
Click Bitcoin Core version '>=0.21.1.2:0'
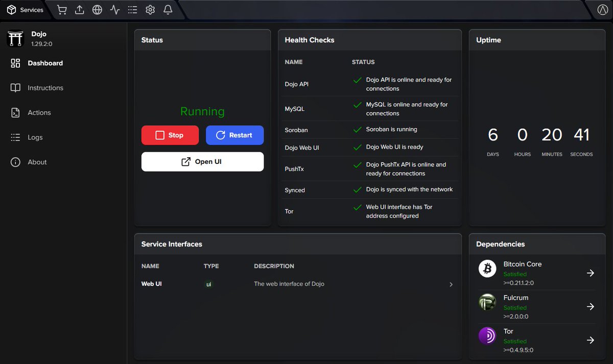pyautogui.click(x=518, y=283)
